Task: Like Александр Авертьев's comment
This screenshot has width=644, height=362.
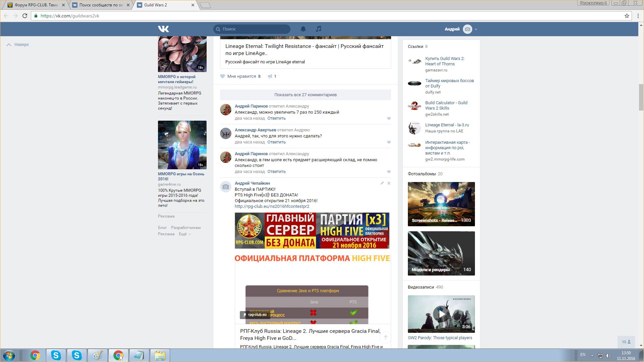Action: (389, 142)
